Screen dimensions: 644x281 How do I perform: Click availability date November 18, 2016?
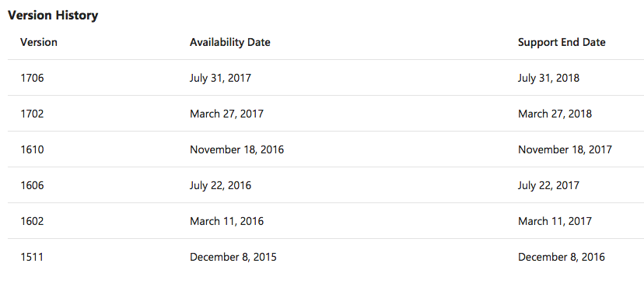pos(236,149)
